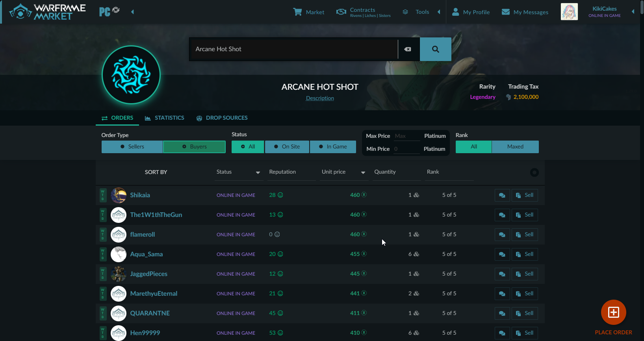Set Rank filter to All
Screen dimensions: 644x341
pos(473,146)
